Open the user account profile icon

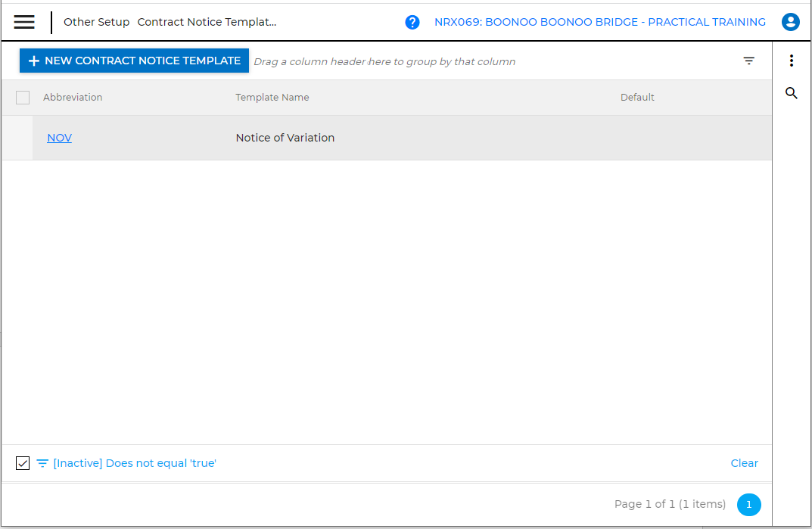[791, 22]
